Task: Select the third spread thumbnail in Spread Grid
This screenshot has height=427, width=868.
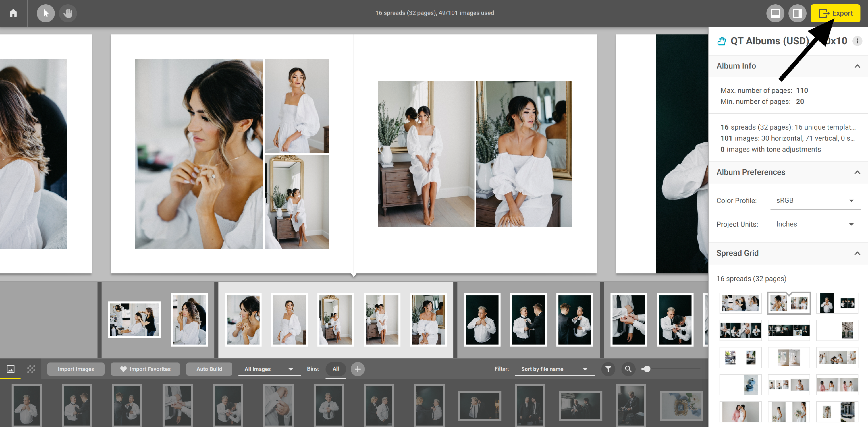Action: [x=837, y=303]
